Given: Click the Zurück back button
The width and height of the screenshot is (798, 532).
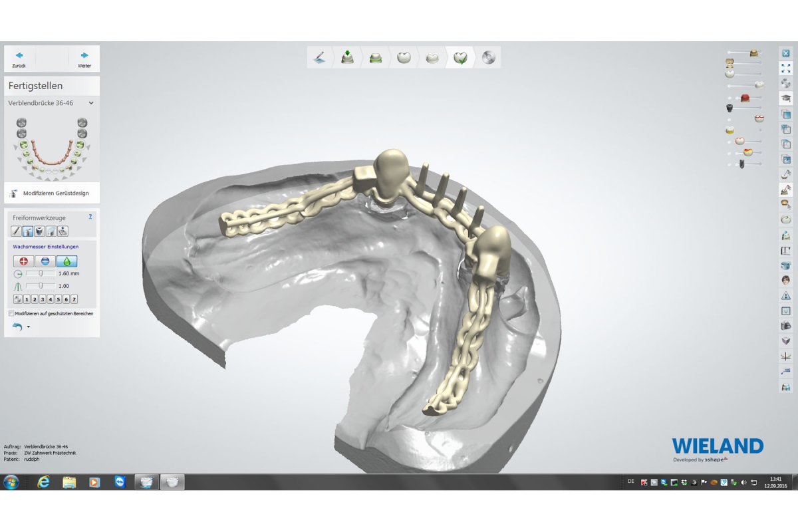Looking at the screenshot, I should pyautogui.click(x=19, y=59).
